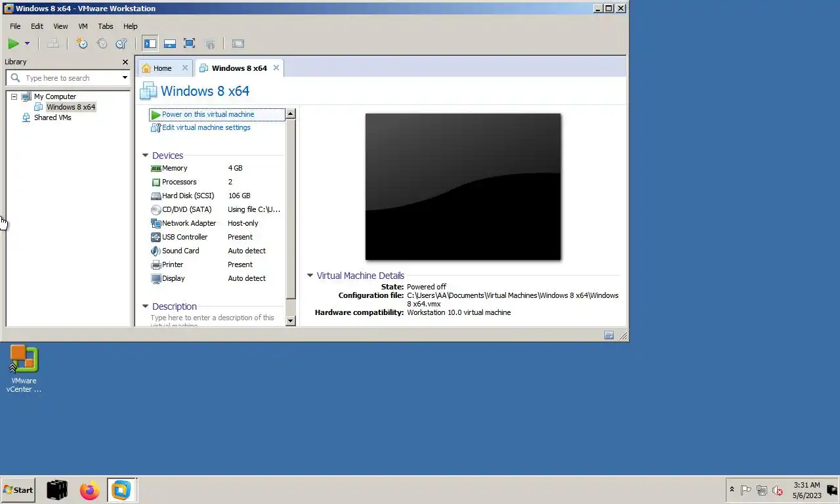Toggle the thumbnail bar toolbar button
This screenshot has width=840, height=504.
170,43
